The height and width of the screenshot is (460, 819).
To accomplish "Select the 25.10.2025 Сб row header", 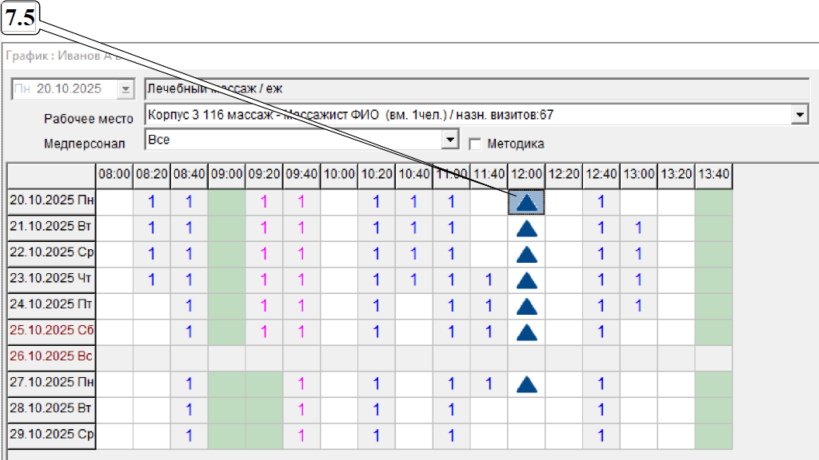I will (x=51, y=331).
